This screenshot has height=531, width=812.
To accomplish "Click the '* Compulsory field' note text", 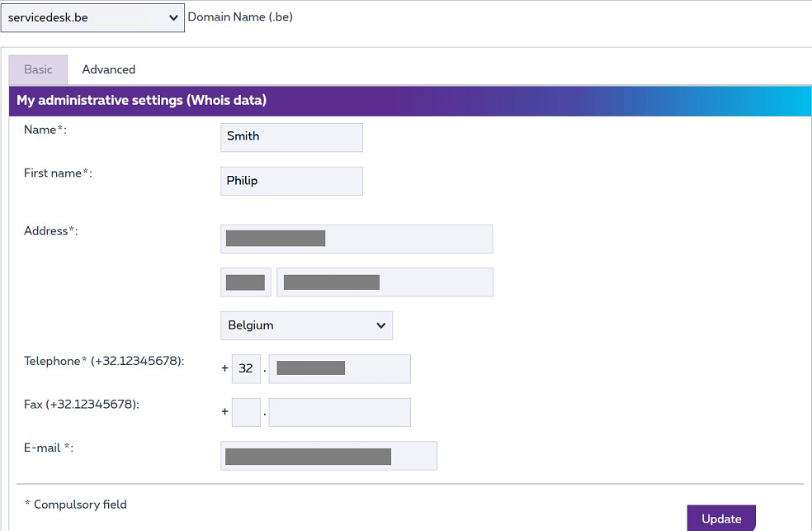I will tap(76, 505).
